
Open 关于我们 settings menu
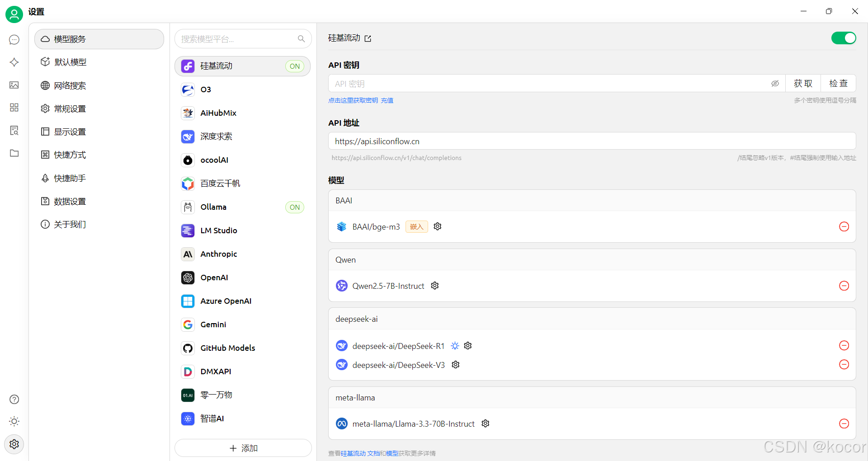coord(99,225)
